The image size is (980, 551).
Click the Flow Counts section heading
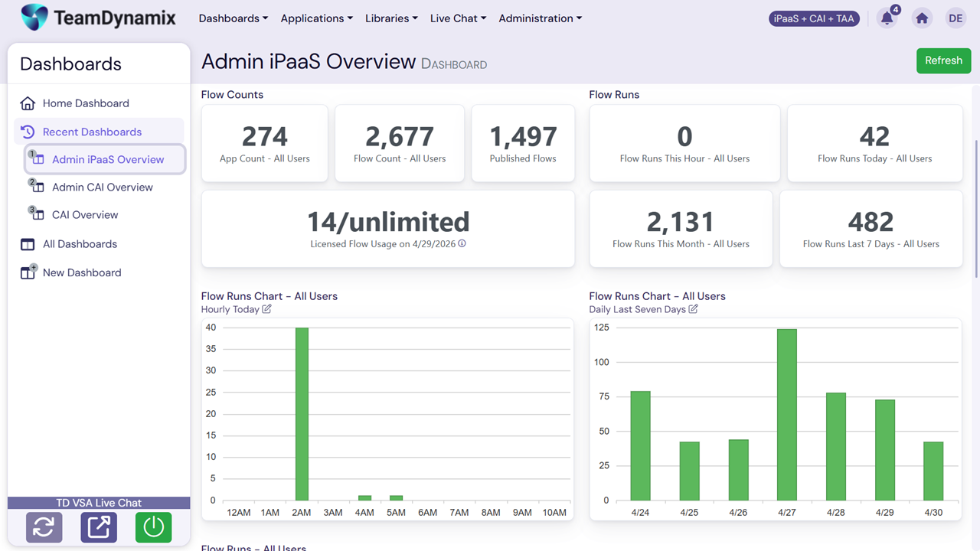coord(232,95)
